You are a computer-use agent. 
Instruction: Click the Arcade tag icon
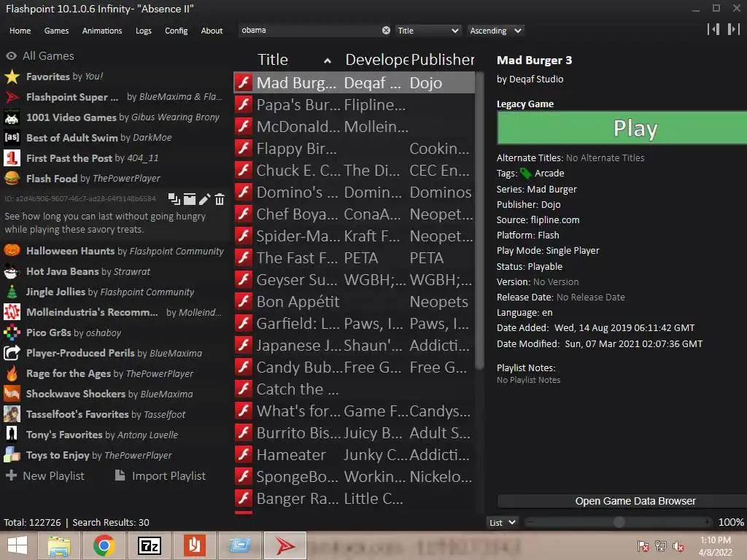[x=525, y=174]
